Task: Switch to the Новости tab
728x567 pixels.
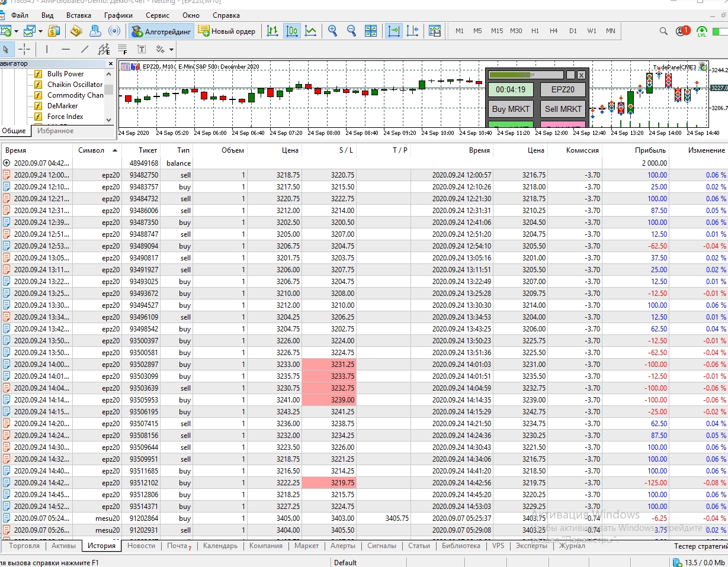Action: coord(141,546)
